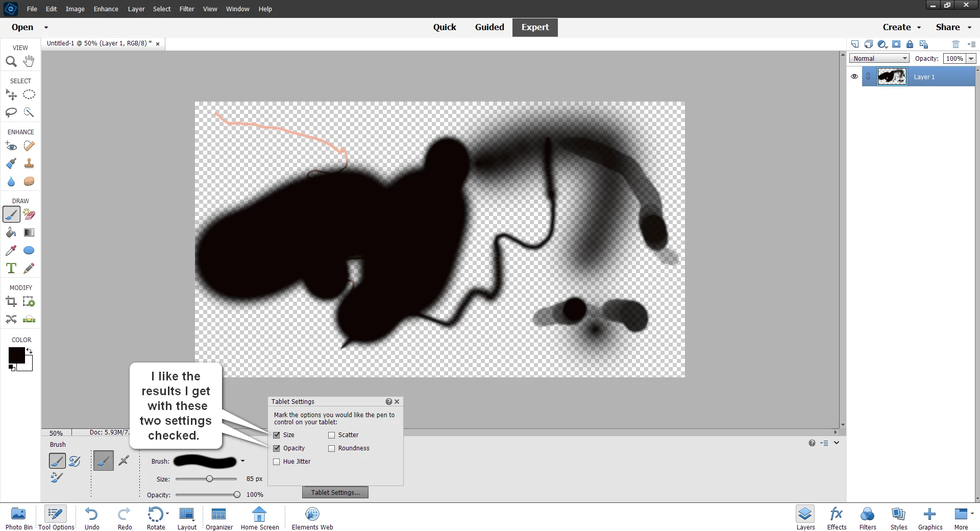
Task: Select the Red Eye Removal tool
Action: click(x=11, y=147)
